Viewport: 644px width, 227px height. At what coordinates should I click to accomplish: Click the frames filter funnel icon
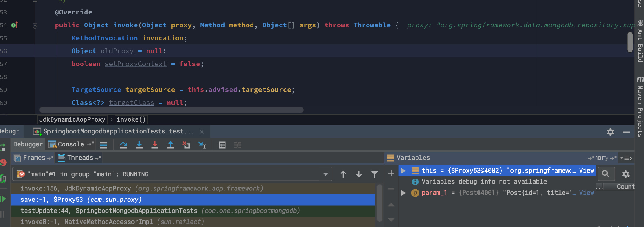375,174
